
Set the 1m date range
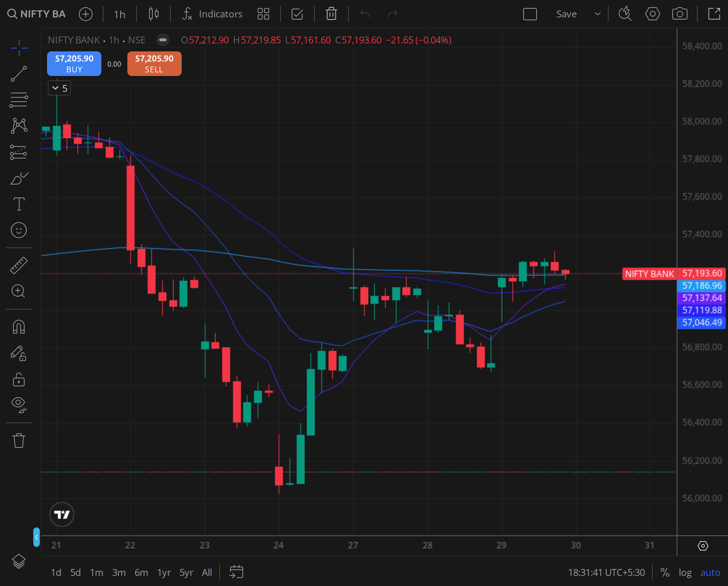[97, 573]
